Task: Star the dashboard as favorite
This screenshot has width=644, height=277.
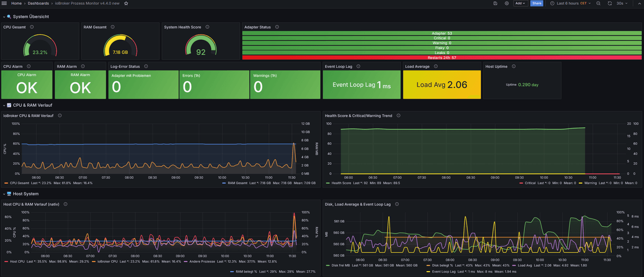Action: [x=126, y=3]
